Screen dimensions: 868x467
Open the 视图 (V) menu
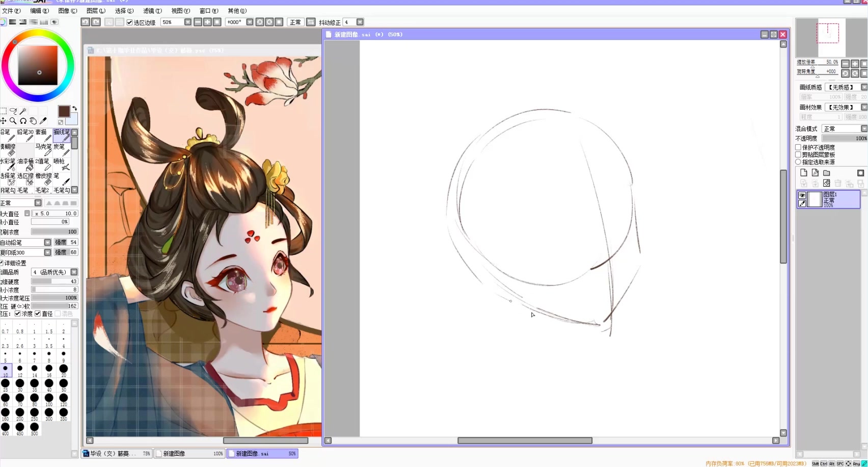point(180,11)
